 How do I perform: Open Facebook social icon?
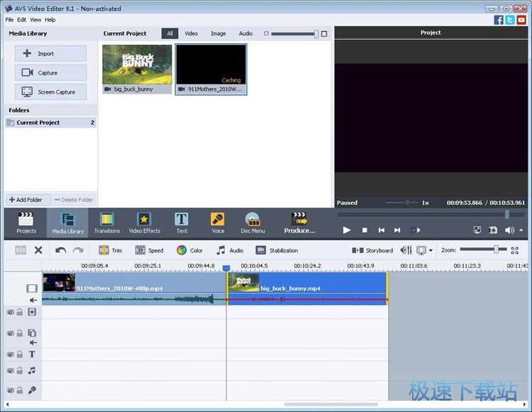pos(499,20)
